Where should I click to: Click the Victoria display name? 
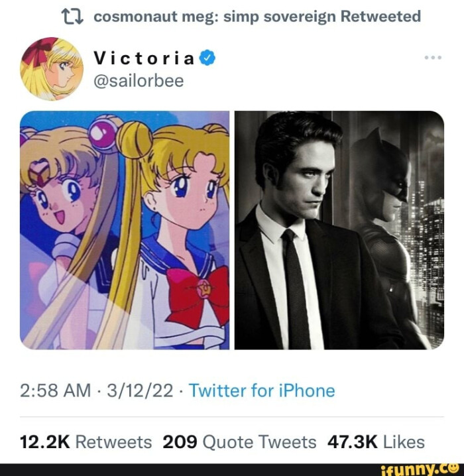144,58
